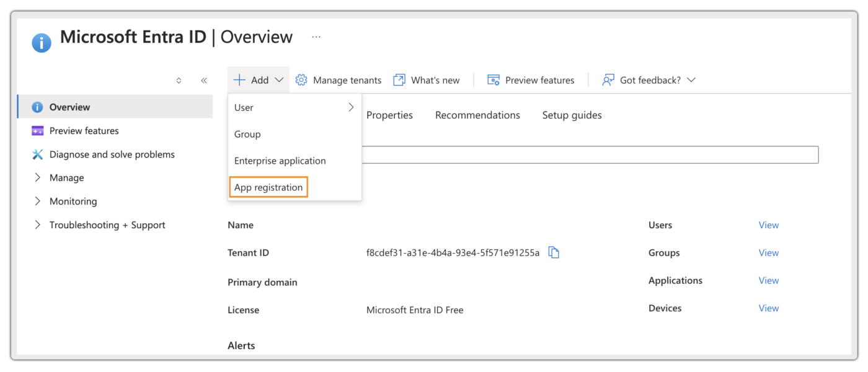Click the Name label
868x372 pixels.
[x=241, y=225]
